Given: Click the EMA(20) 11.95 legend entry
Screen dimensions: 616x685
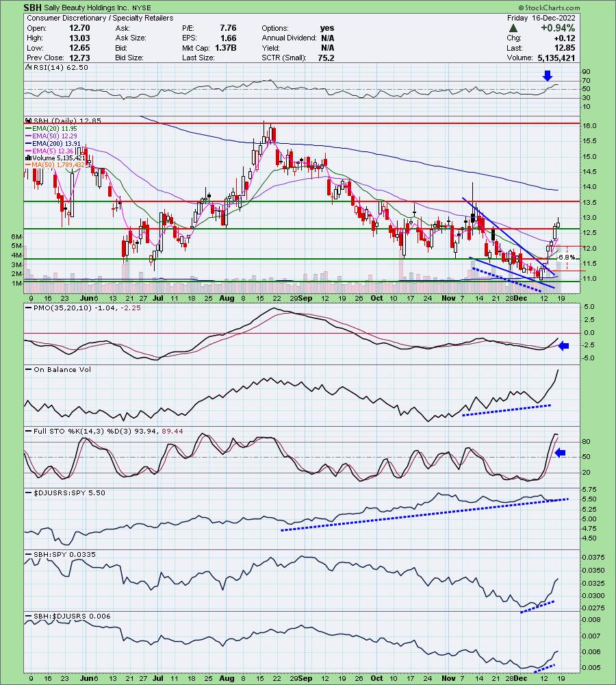Looking at the screenshot, I should (x=55, y=129).
